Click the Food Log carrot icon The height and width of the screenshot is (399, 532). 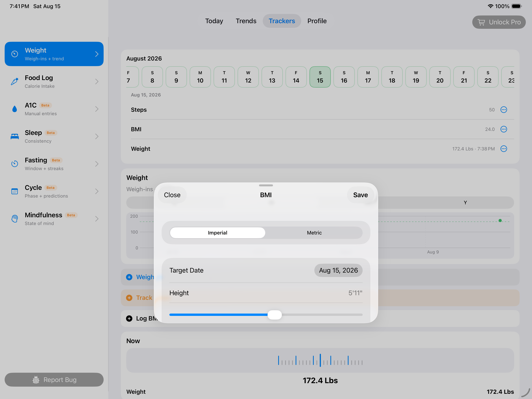[x=15, y=81]
